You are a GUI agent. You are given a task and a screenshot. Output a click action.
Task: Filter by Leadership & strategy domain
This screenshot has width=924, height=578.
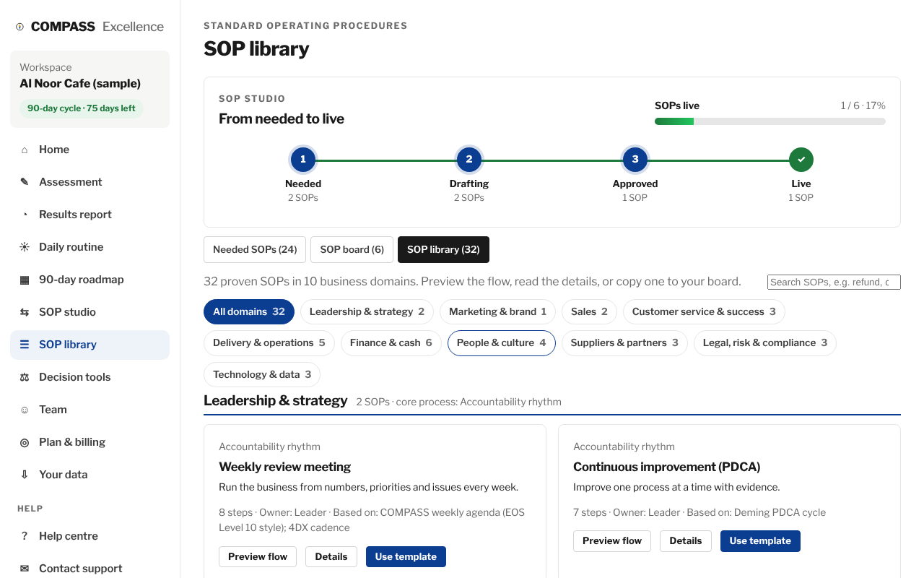click(367, 312)
